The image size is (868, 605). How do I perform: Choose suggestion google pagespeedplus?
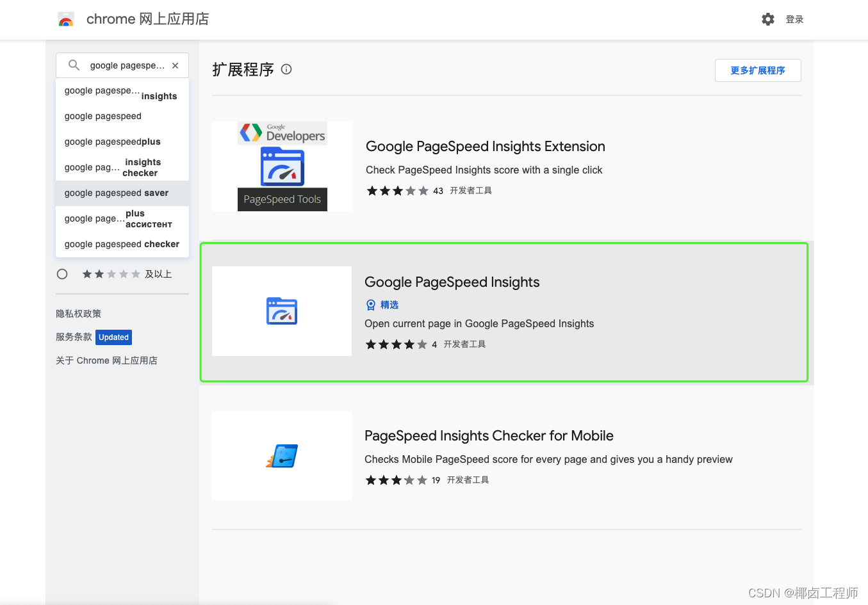point(122,142)
